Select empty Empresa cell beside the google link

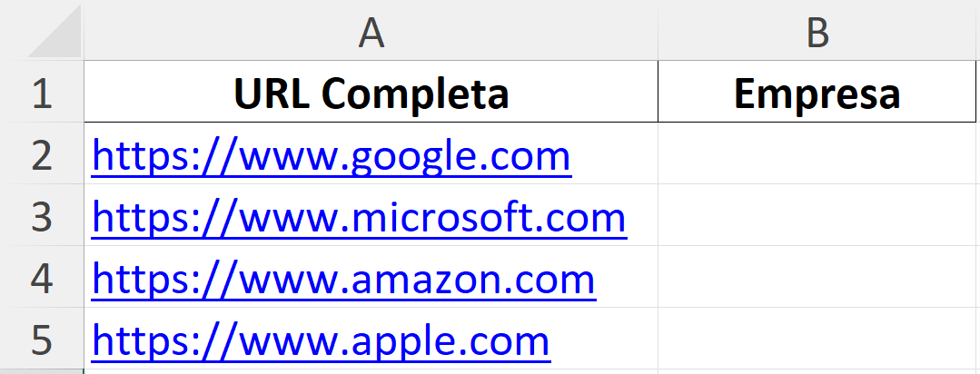coord(817,154)
